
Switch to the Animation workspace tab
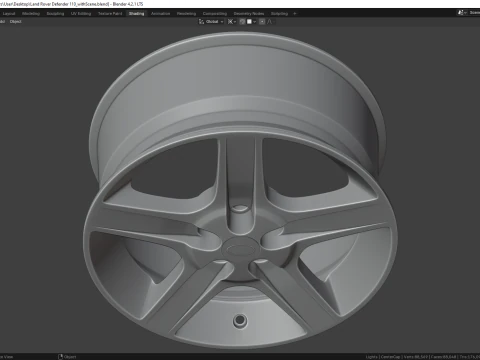click(x=160, y=14)
